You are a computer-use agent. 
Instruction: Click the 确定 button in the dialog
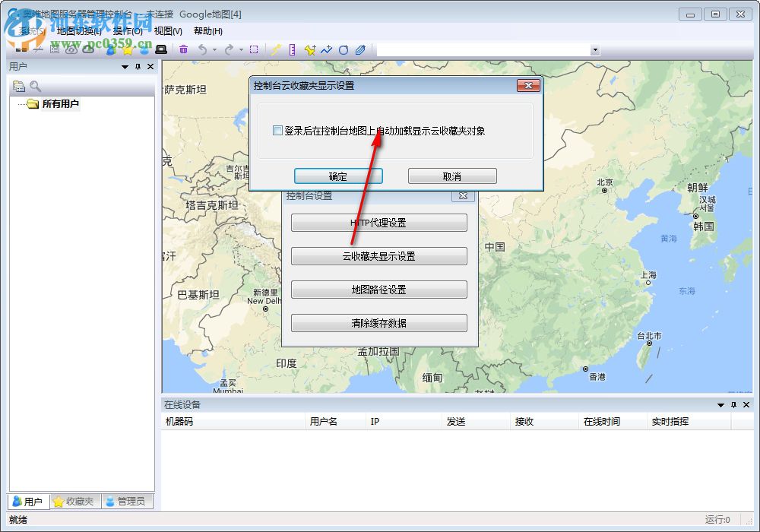[x=338, y=176]
